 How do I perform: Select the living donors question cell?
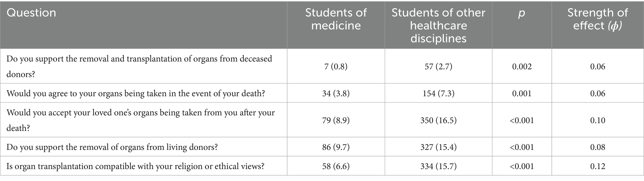(112, 147)
